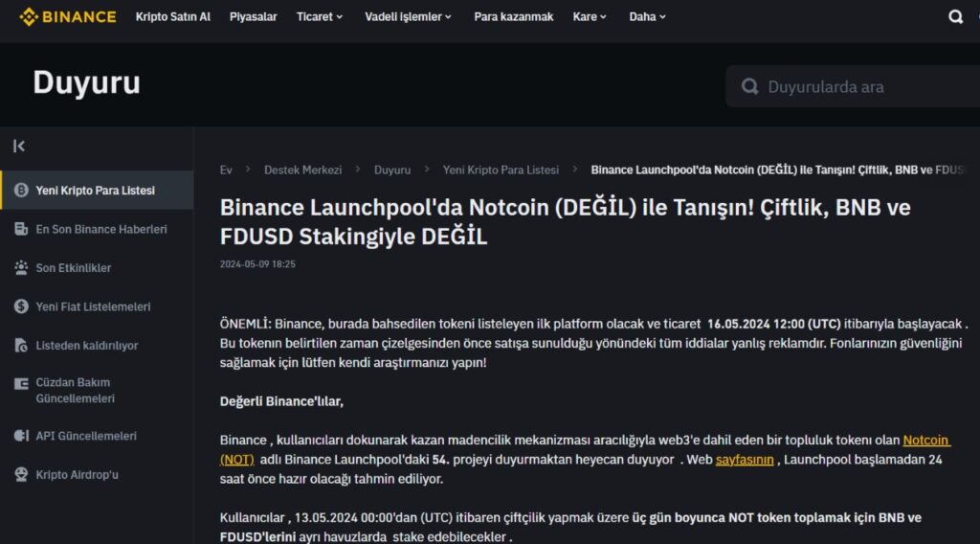Image resolution: width=980 pixels, height=544 pixels.
Task: Click the Binance logo
Action: click(x=68, y=17)
